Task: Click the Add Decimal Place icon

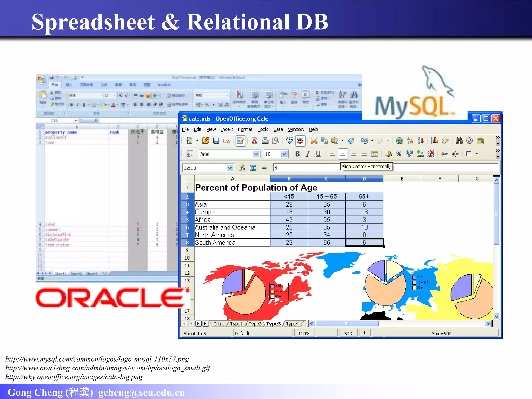Action: point(420,154)
